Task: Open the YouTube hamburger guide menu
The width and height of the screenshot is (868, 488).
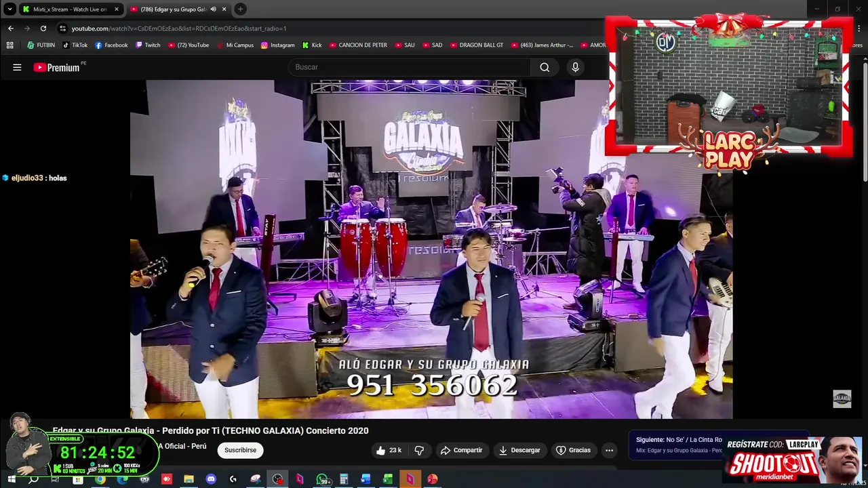Action: pos(17,67)
